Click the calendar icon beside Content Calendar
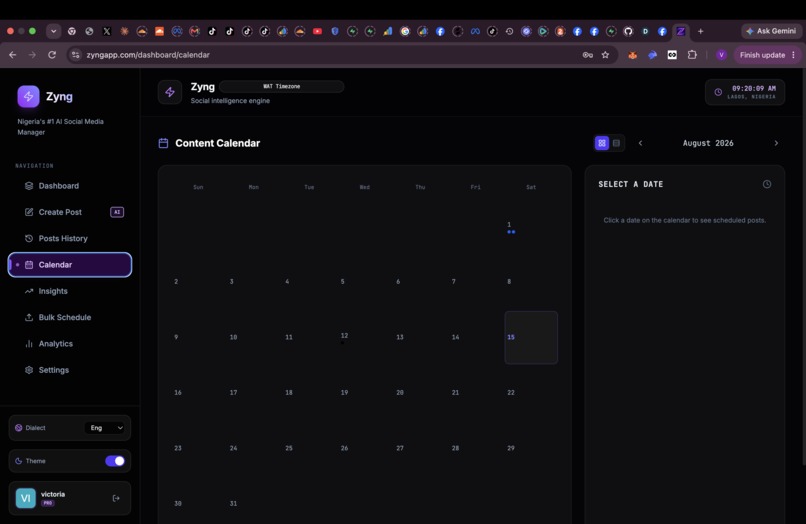The image size is (806, 524). (163, 143)
